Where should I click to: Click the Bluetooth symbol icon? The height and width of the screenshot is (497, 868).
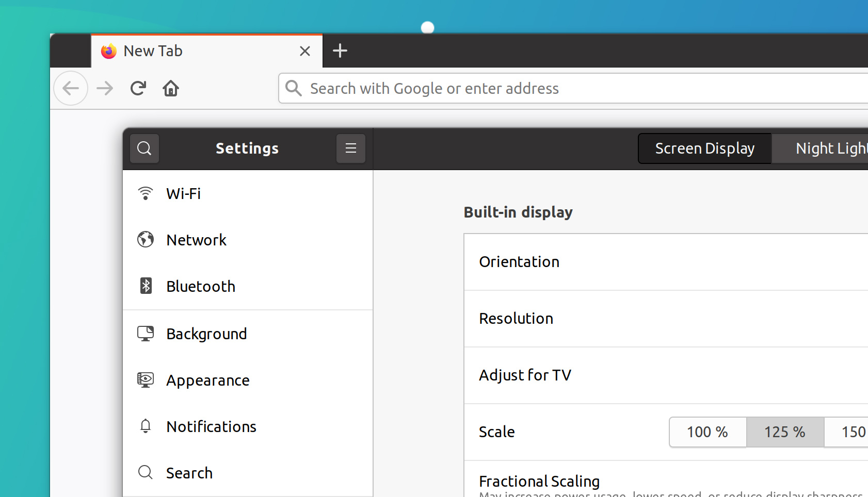[x=146, y=286]
